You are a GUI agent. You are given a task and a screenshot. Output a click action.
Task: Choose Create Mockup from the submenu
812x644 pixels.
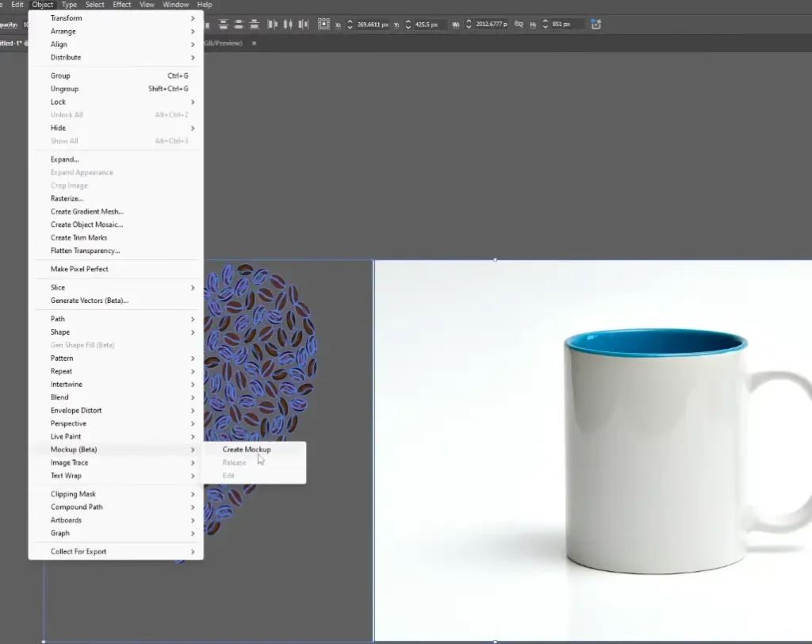247,450
